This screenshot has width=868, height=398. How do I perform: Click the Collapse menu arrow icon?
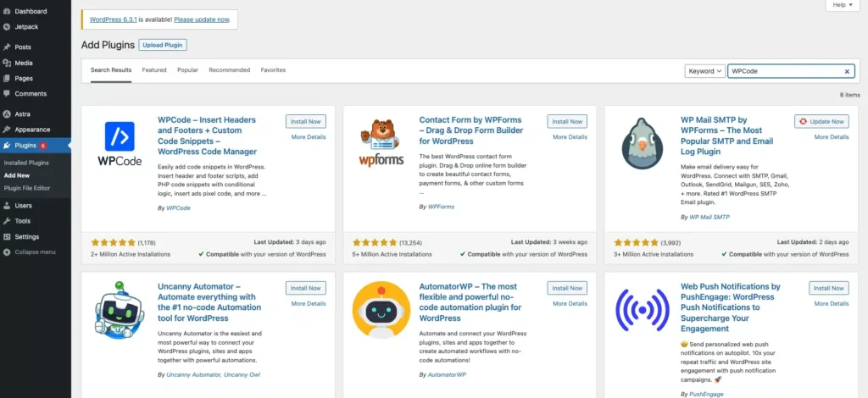point(7,252)
